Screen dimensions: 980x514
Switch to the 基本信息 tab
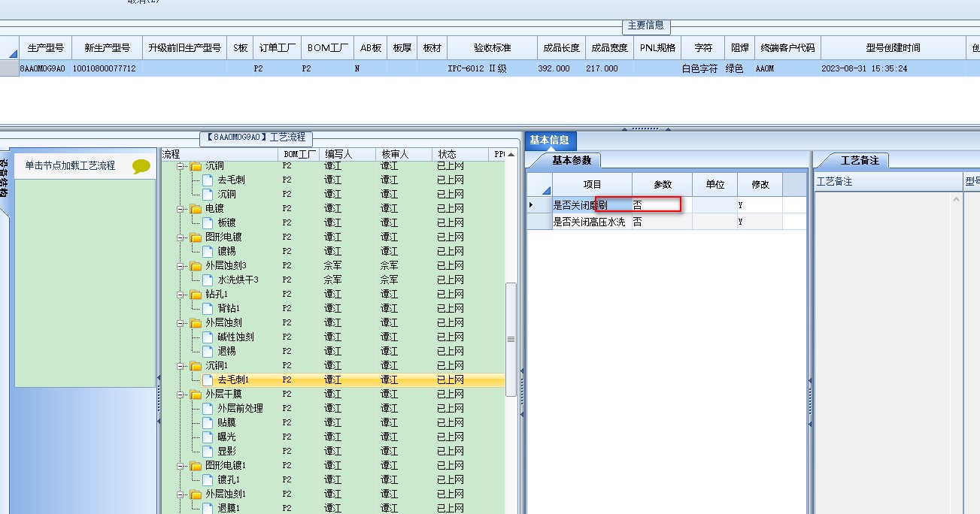click(550, 141)
